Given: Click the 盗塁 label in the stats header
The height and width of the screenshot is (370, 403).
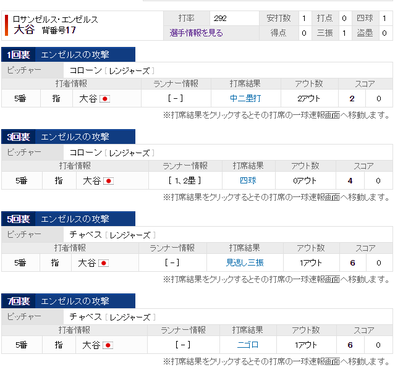Looking at the screenshot, I should point(365,33).
